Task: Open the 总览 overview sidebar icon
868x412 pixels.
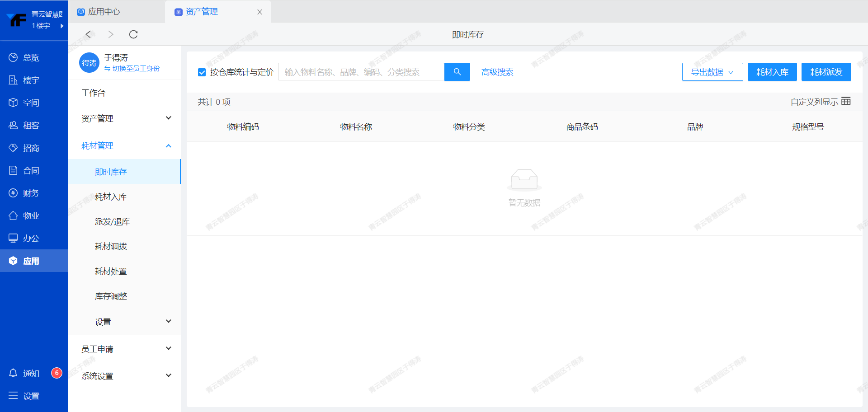Action: click(x=13, y=57)
